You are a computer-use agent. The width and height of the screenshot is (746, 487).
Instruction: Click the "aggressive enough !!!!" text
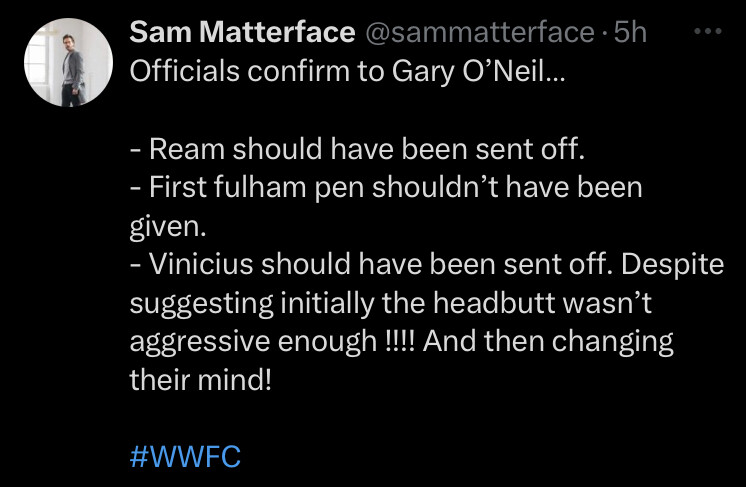pyautogui.click(x=272, y=342)
